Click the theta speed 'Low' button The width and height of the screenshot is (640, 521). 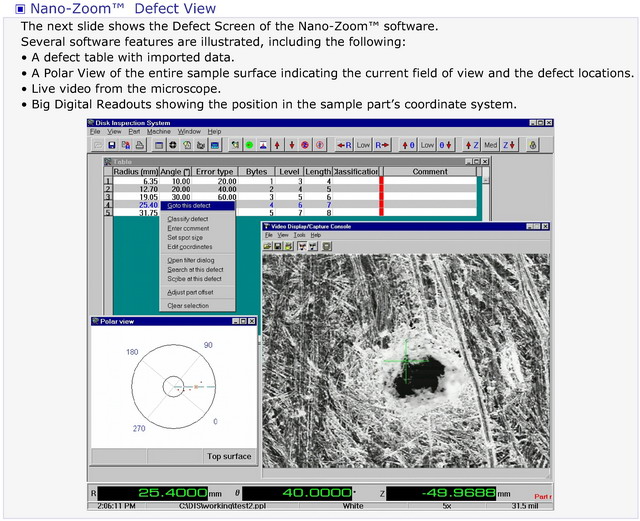tap(427, 145)
